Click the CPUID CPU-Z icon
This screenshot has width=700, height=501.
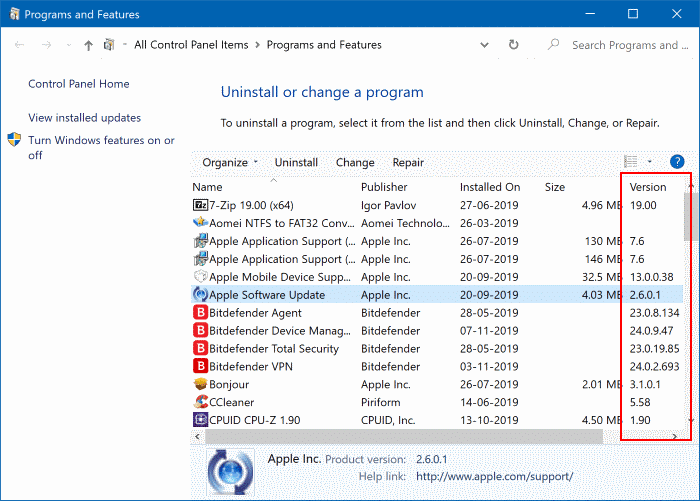(200, 420)
